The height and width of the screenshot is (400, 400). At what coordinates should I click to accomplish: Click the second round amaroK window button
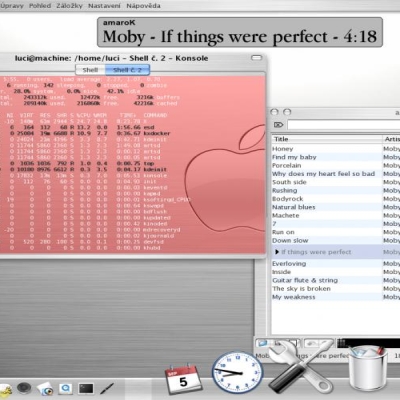pos(287,112)
